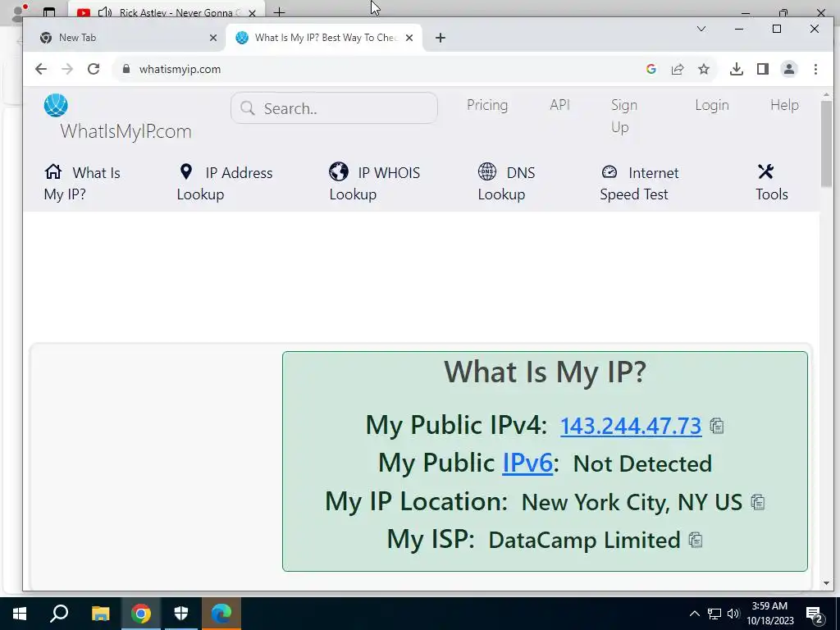Open the Chrome three-dot menu
The image size is (840, 630).
pyautogui.click(x=815, y=69)
